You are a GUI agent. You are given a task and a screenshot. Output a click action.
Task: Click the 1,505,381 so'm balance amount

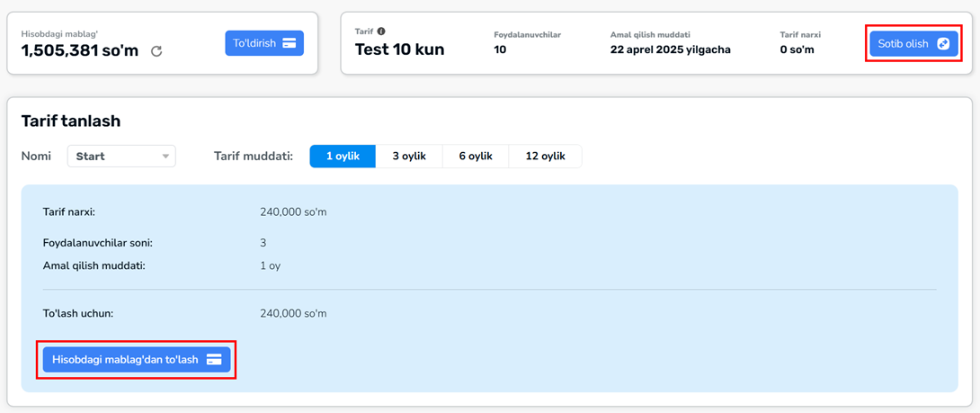coord(79,51)
